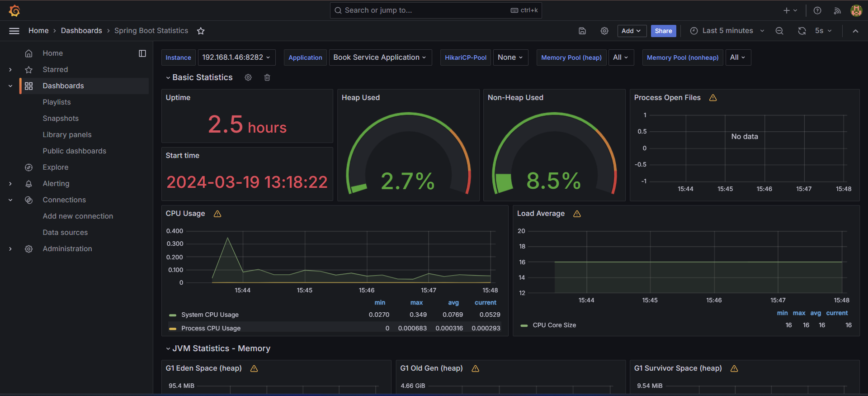Image resolution: width=868 pixels, height=396 pixels.
Task: Open the HikariCP-Pool None dropdown
Action: point(510,57)
